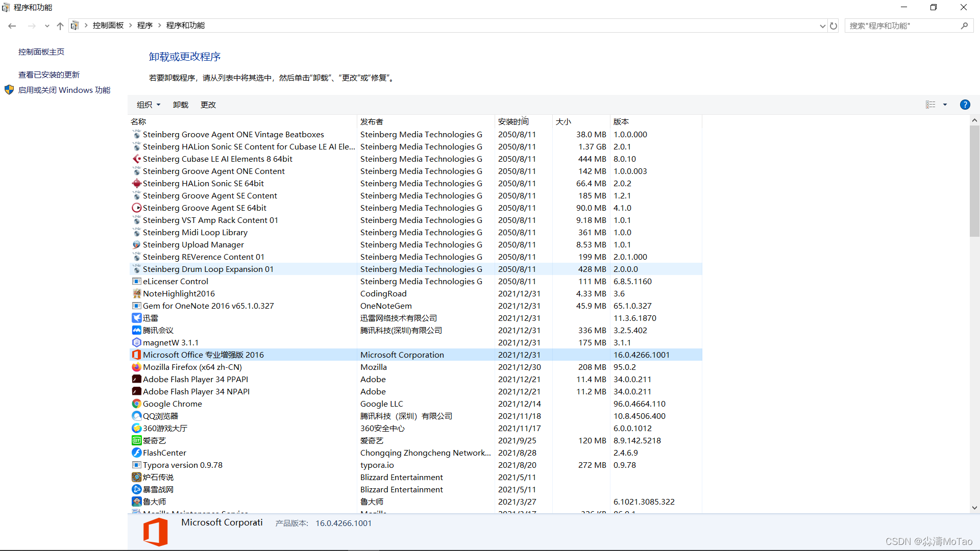The image size is (980, 551).
Task: Click the Typora version 0.9.78 icon
Action: [x=136, y=465]
